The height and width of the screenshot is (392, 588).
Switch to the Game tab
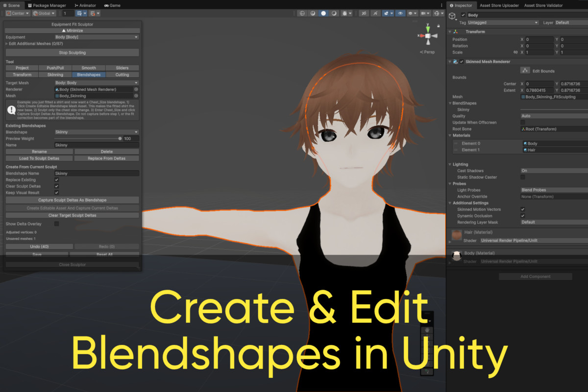click(x=113, y=5)
